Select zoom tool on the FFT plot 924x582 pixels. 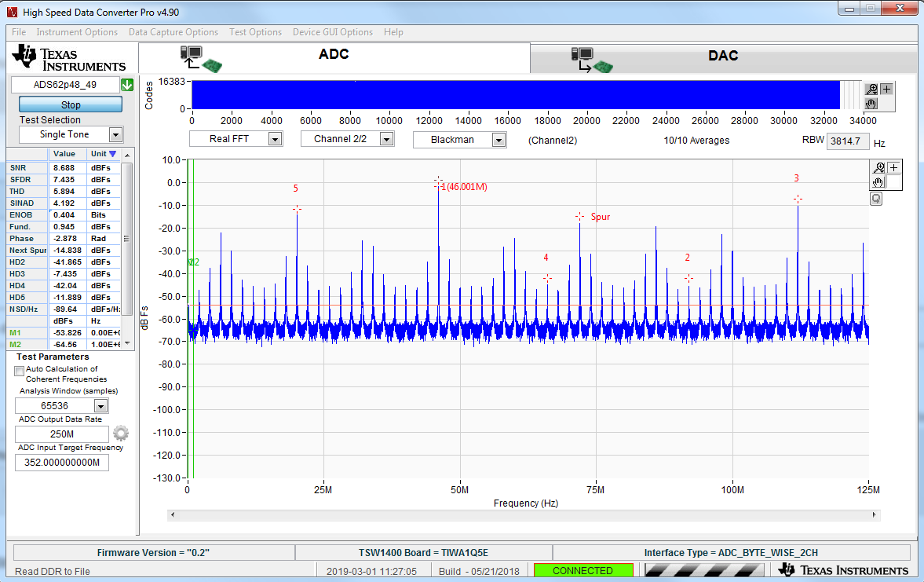tap(878, 167)
